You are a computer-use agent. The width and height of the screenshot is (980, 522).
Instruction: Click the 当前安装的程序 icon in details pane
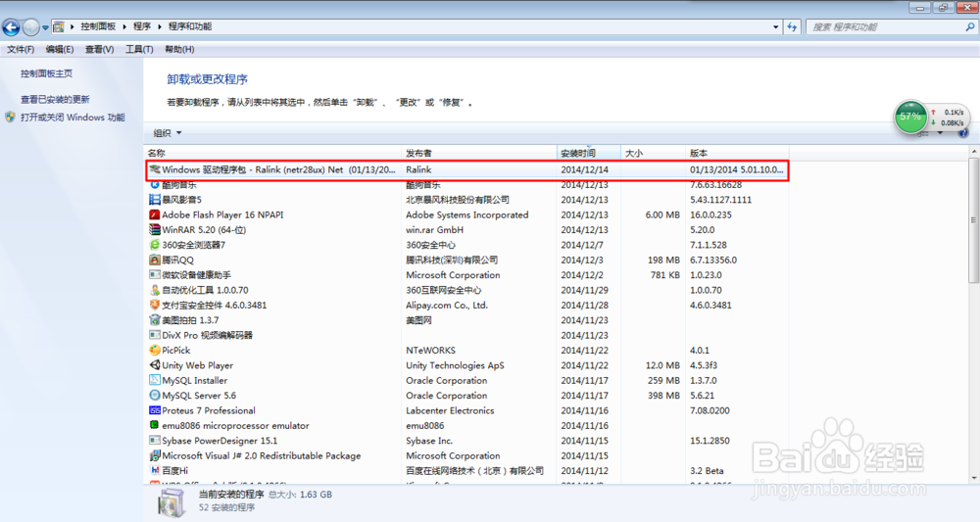pos(171,502)
